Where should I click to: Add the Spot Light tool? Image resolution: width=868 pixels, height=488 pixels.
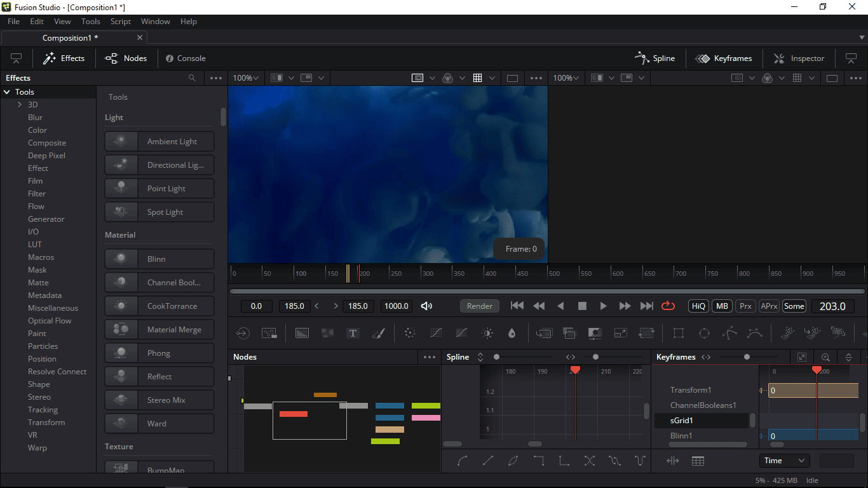159,212
